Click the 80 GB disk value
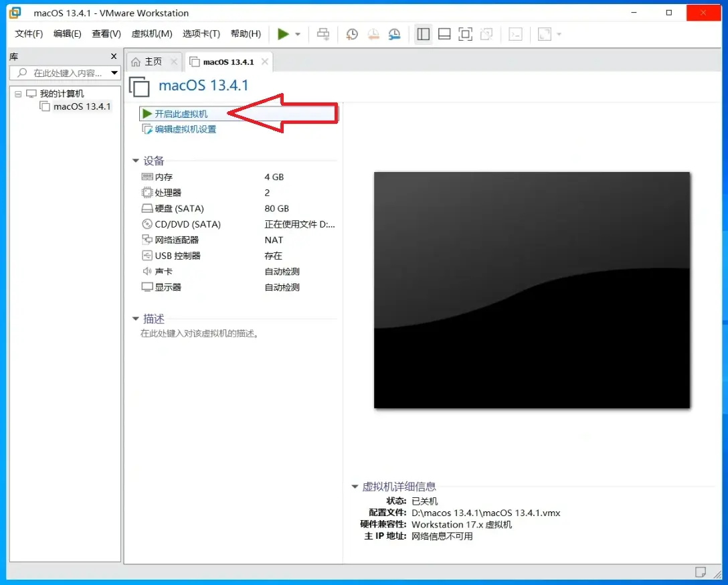The height and width of the screenshot is (585, 728). click(x=277, y=208)
